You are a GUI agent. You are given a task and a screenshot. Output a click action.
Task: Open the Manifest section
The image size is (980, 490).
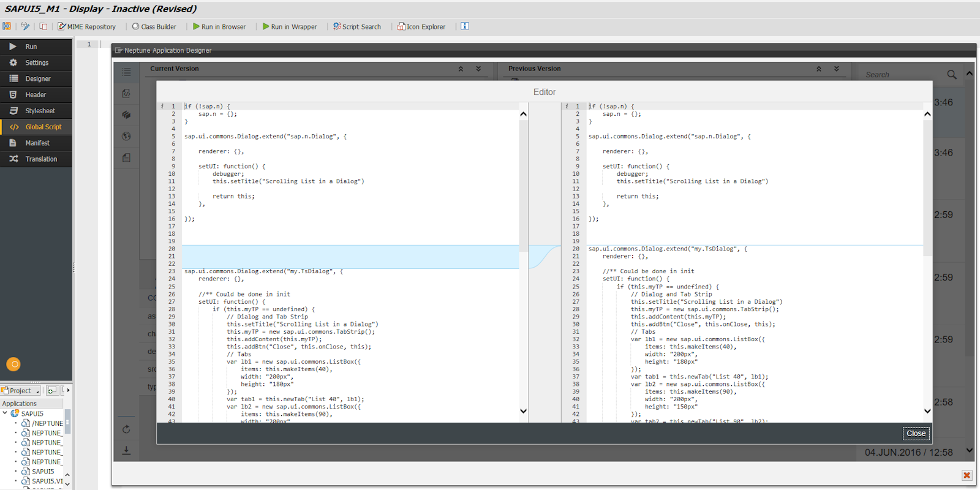(x=36, y=143)
